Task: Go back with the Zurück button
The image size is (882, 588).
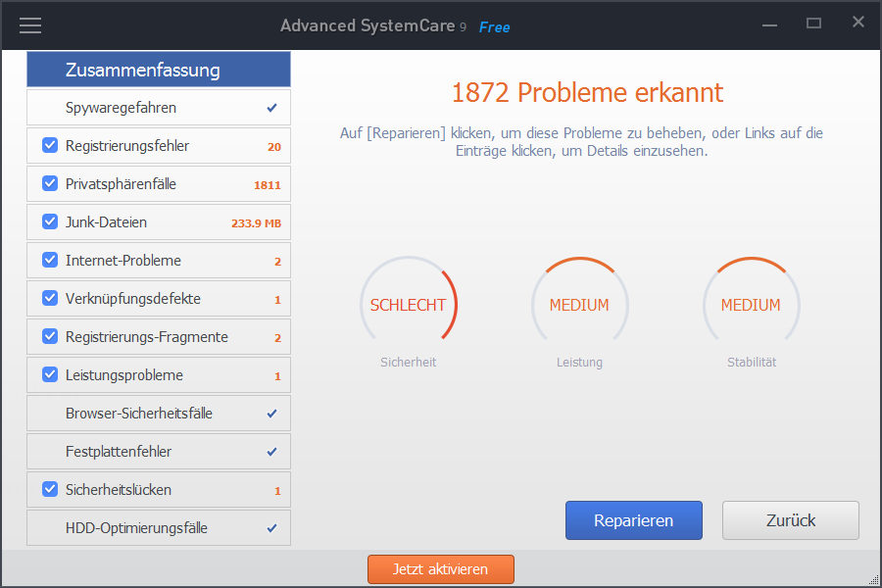Action: (790, 520)
